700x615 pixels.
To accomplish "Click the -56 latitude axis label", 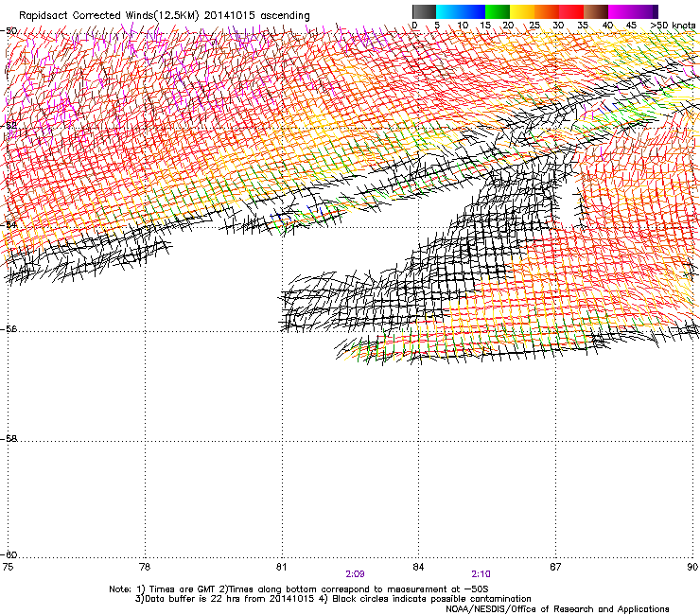I will click(x=9, y=329).
